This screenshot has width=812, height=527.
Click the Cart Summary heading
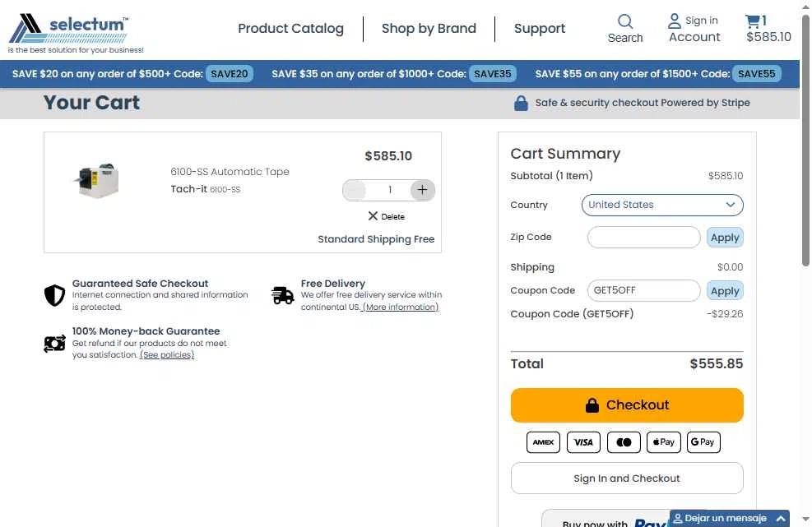(565, 154)
